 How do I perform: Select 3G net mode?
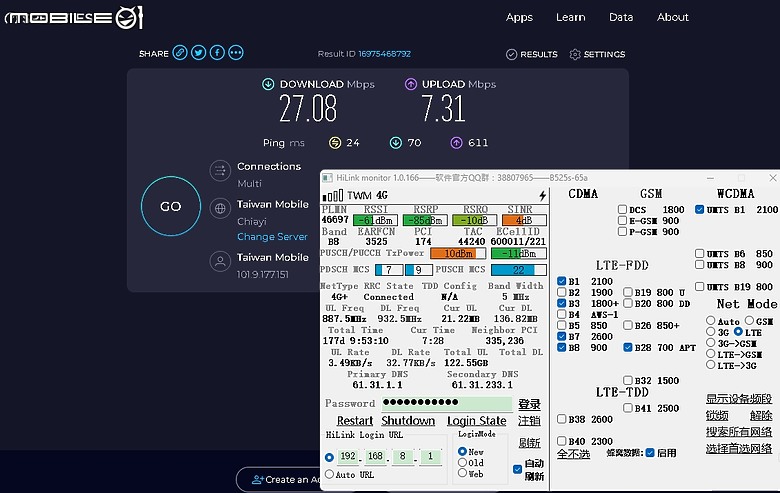click(x=710, y=331)
